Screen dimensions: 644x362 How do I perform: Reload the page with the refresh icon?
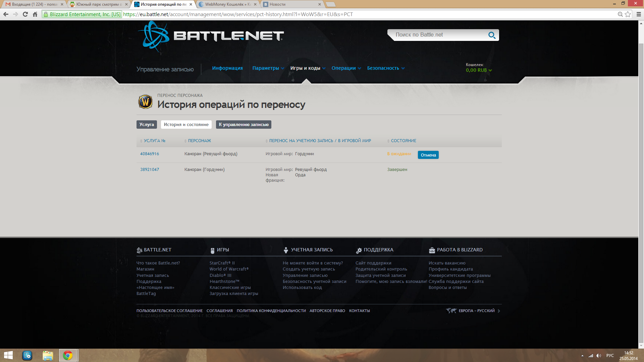click(25, 14)
